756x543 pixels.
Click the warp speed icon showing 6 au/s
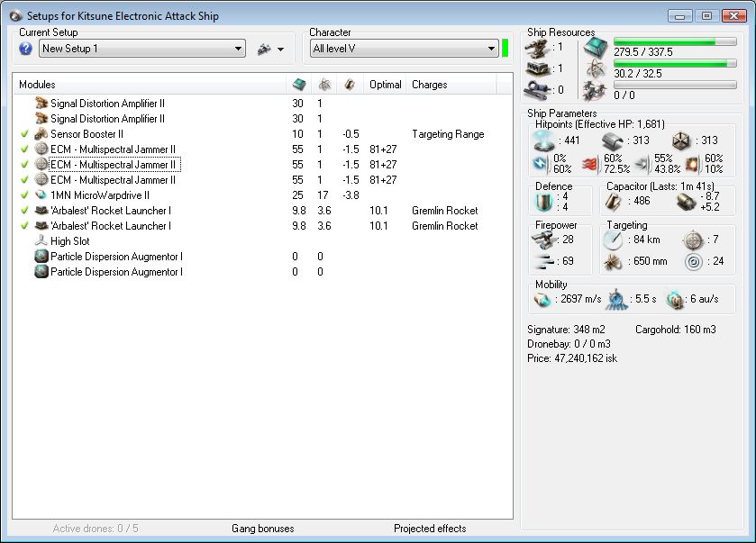pyautogui.click(x=675, y=300)
